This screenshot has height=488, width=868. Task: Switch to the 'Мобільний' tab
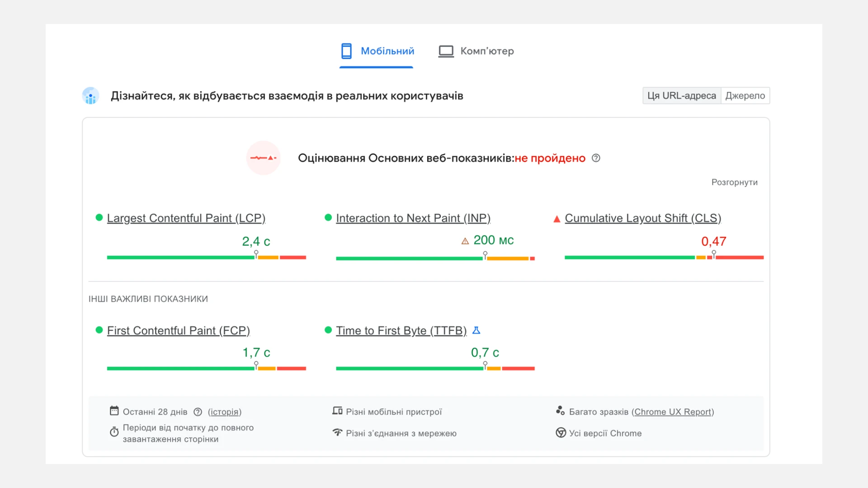387,51
